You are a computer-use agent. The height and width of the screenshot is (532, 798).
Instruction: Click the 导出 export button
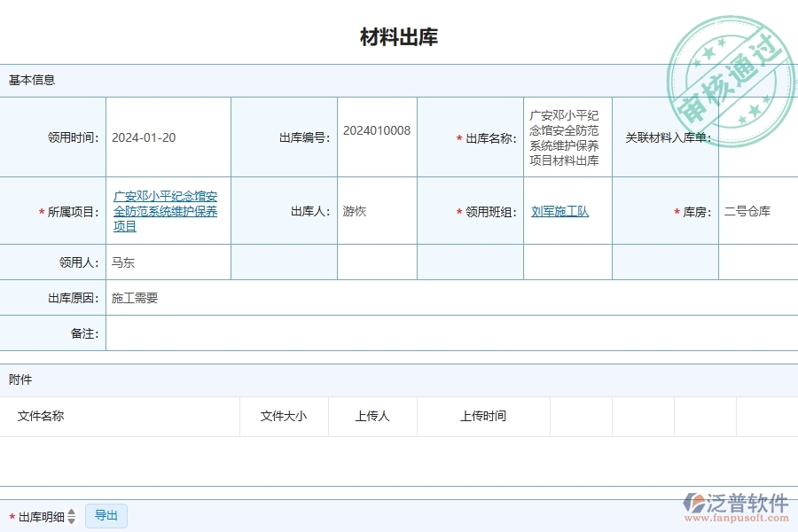106,515
